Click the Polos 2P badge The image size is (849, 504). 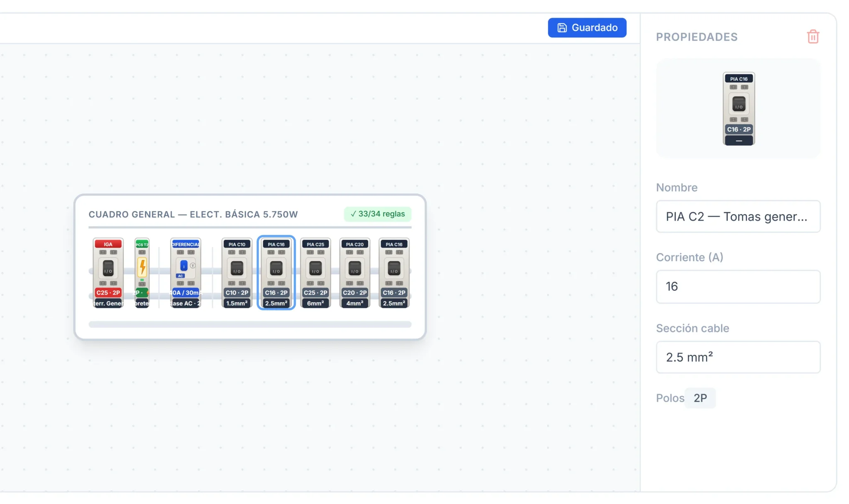[x=700, y=398]
